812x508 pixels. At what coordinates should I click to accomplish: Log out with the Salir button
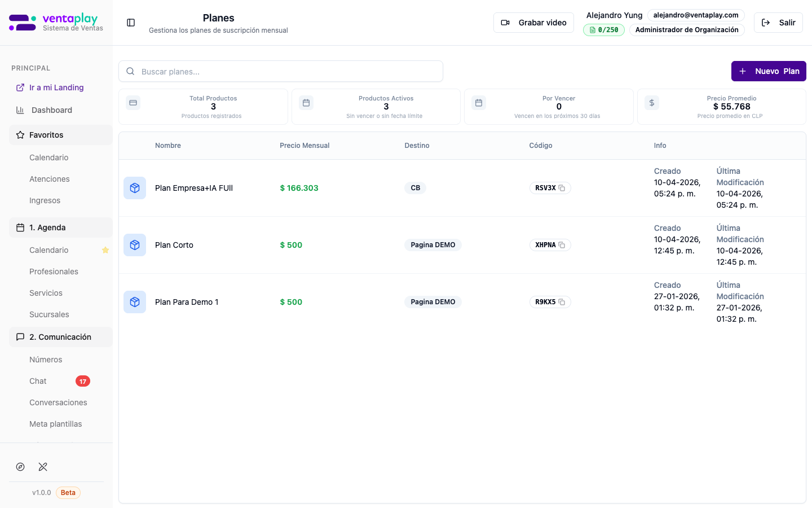point(778,23)
